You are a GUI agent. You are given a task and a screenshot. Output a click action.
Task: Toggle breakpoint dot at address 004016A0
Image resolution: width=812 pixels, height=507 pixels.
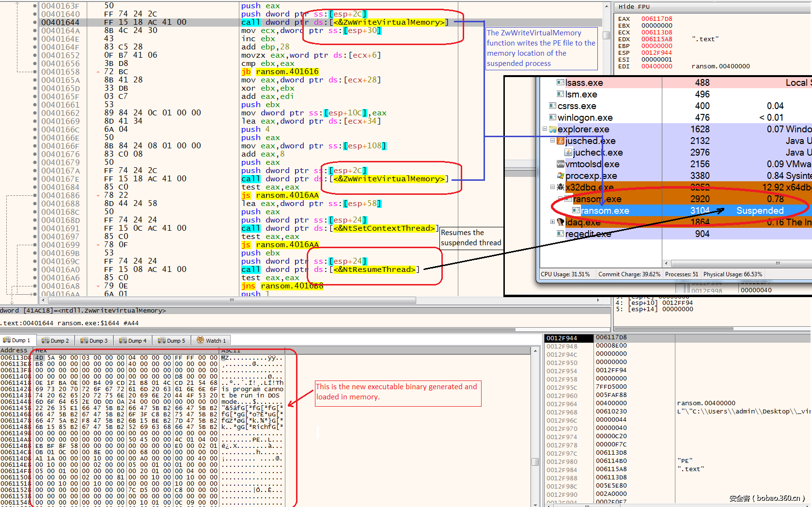click(x=35, y=269)
